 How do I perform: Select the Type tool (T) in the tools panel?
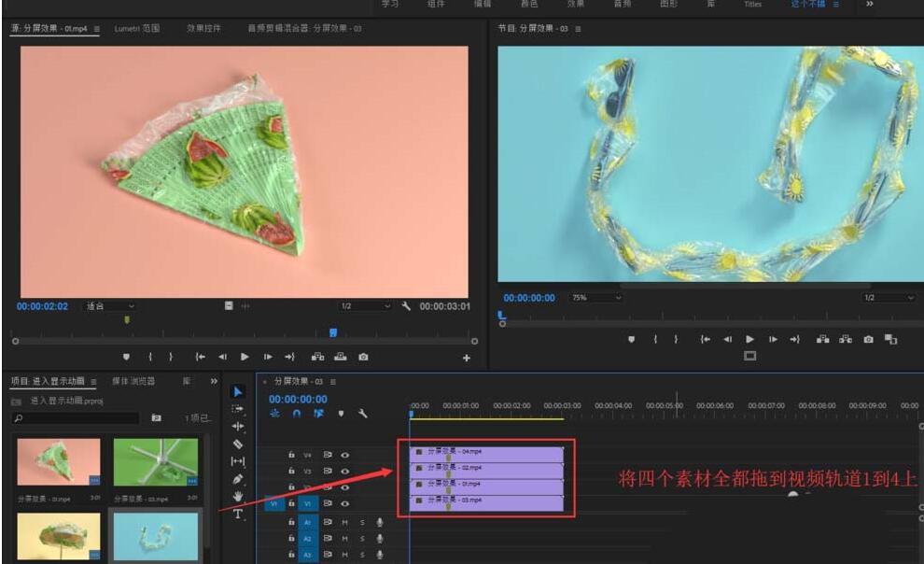(238, 512)
